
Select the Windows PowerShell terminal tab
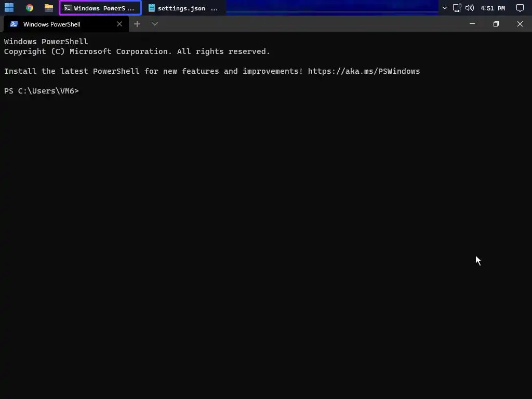(66, 24)
